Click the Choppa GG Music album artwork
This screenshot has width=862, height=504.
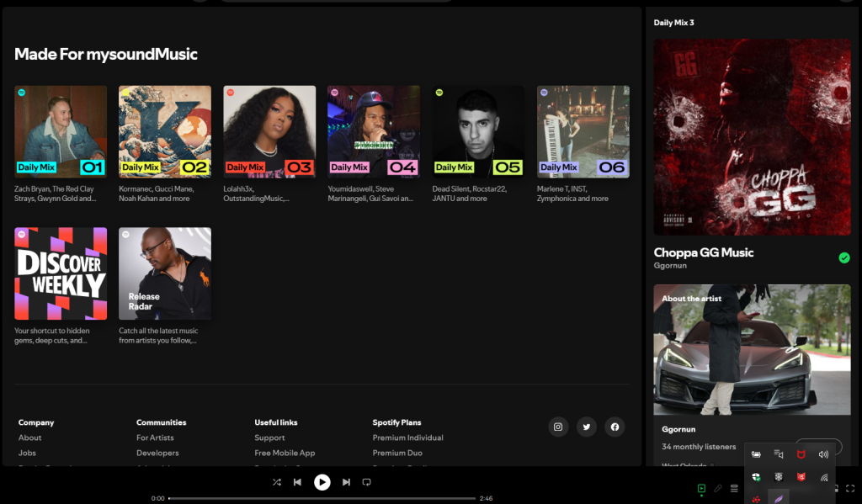tap(752, 137)
